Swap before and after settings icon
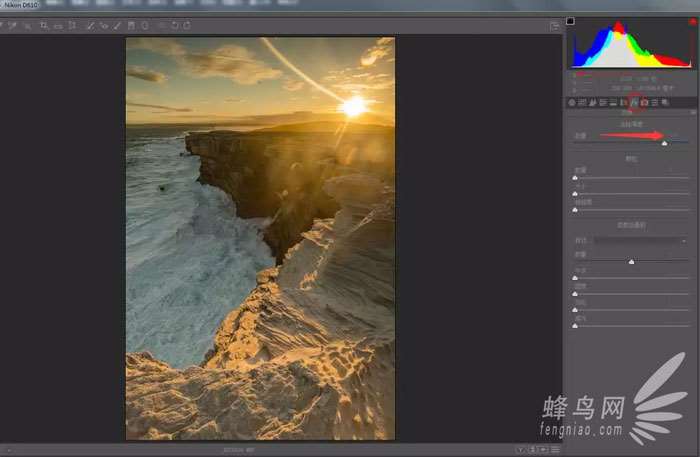Viewport: 700px width, 457px height. (x=532, y=450)
